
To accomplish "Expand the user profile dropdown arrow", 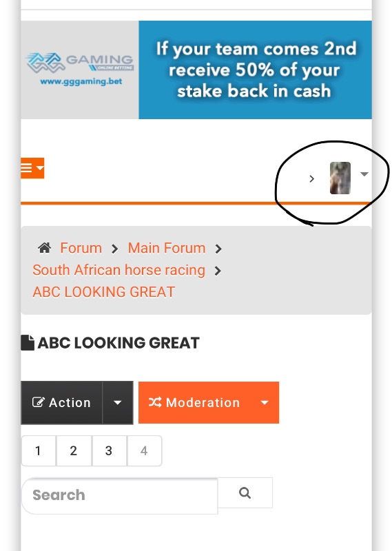I will (x=364, y=174).
